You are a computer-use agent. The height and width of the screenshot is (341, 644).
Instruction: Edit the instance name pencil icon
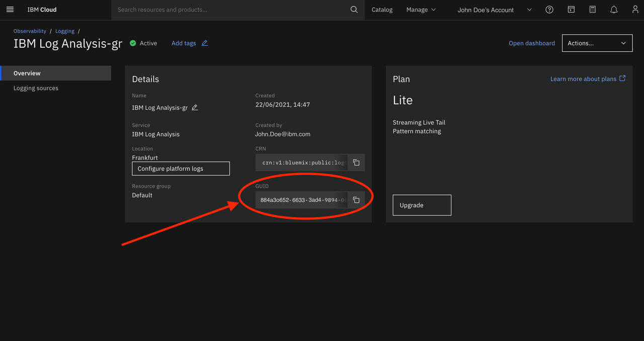pyautogui.click(x=195, y=108)
